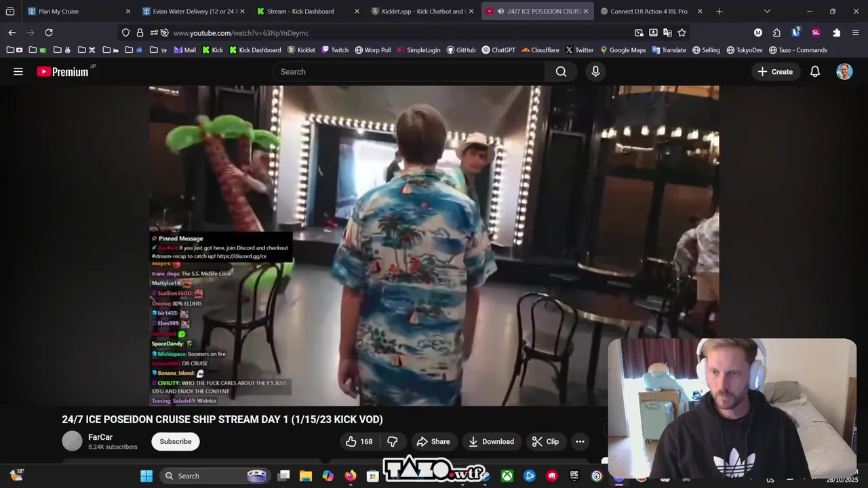The image size is (868, 488).
Task: Open YouTube notifications bell
Action: 815,71
